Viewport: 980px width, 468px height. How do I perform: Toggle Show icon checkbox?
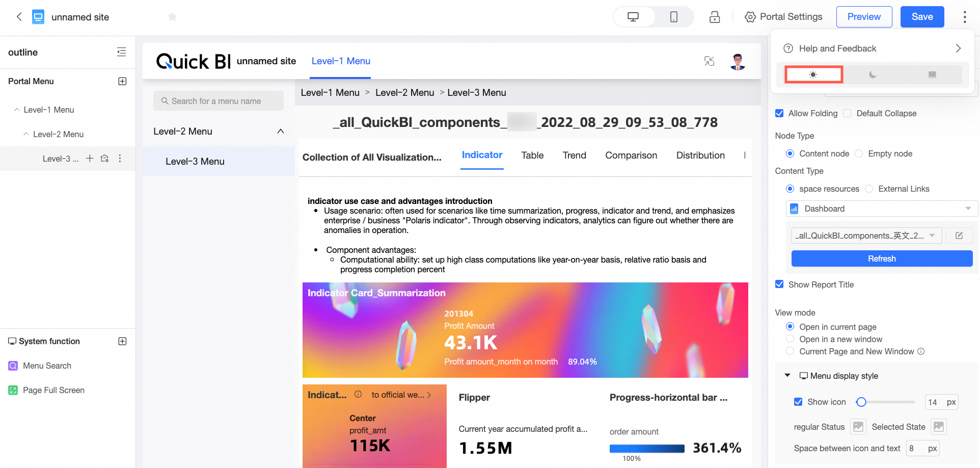tap(798, 402)
